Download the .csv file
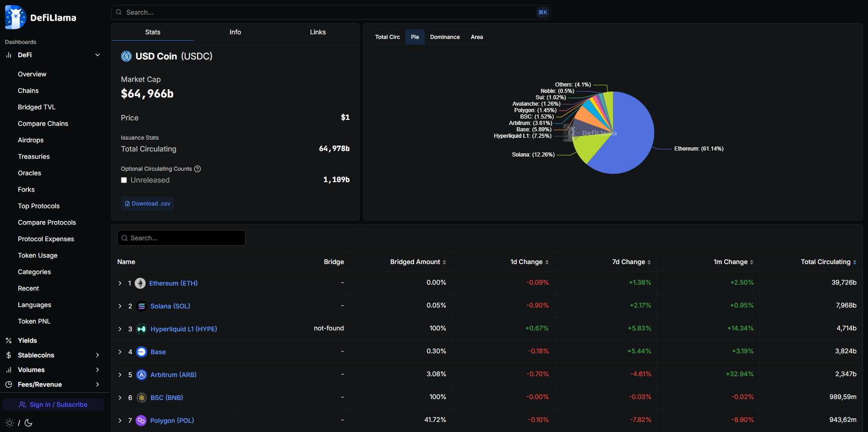This screenshot has height=432, width=868. (x=147, y=204)
